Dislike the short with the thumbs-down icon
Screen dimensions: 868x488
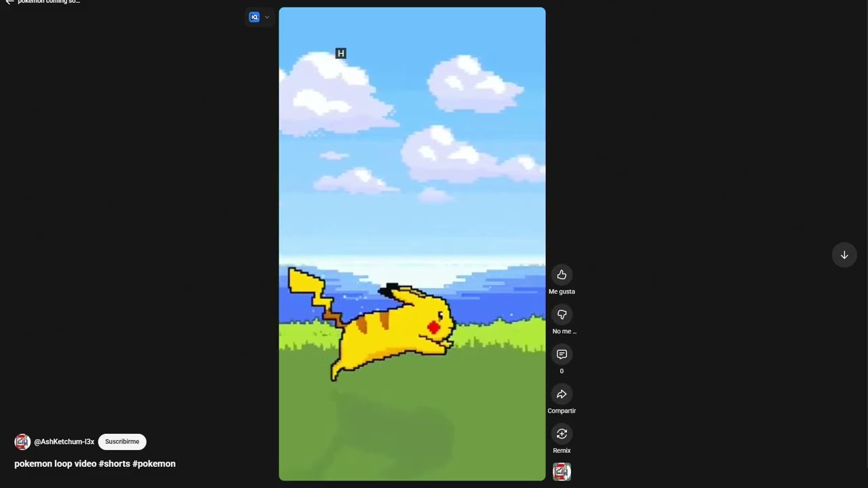(561, 314)
